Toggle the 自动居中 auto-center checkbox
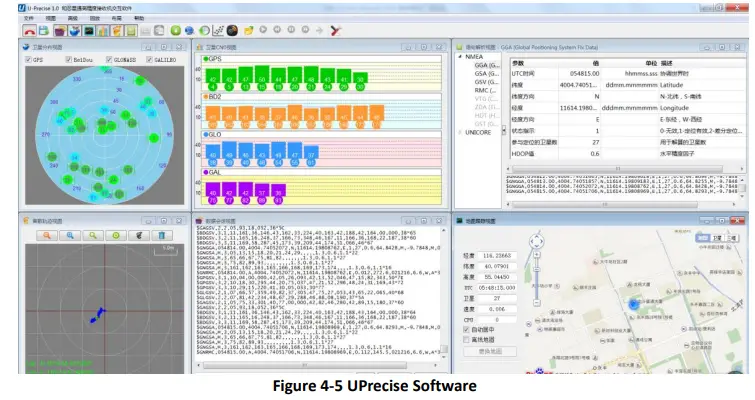 tap(466, 330)
